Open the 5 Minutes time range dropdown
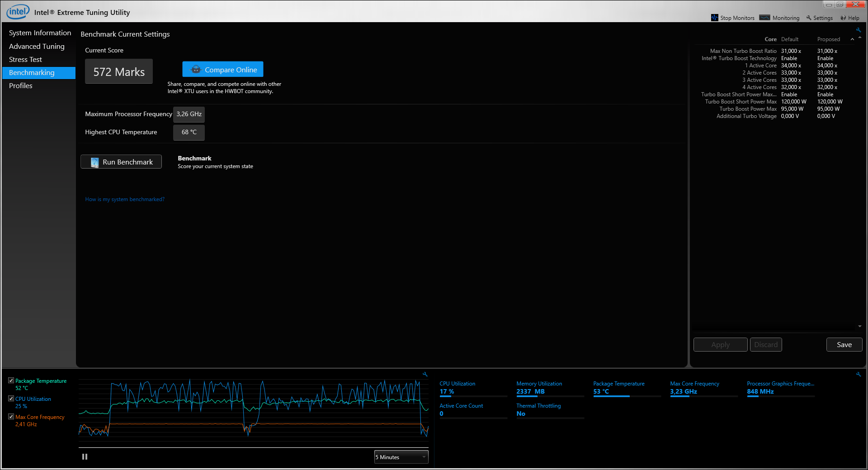This screenshot has height=470, width=868. (401, 457)
